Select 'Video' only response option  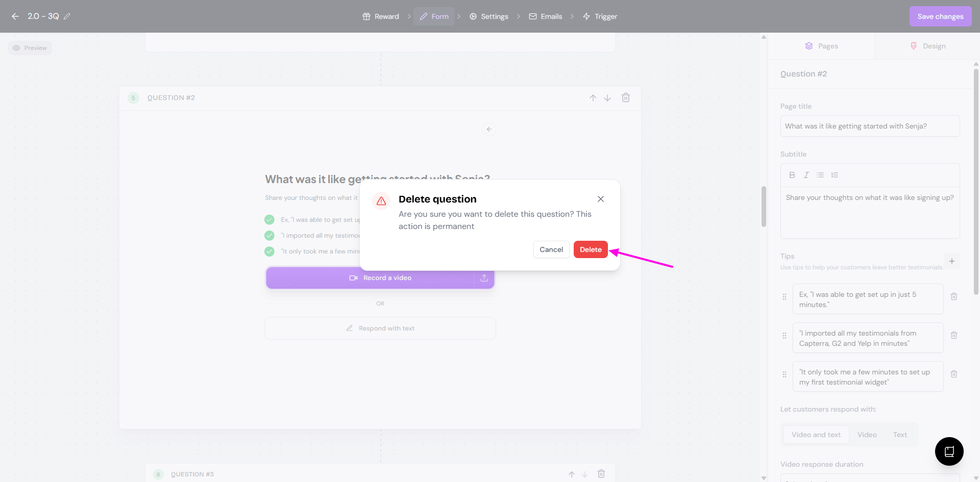tap(867, 435)
